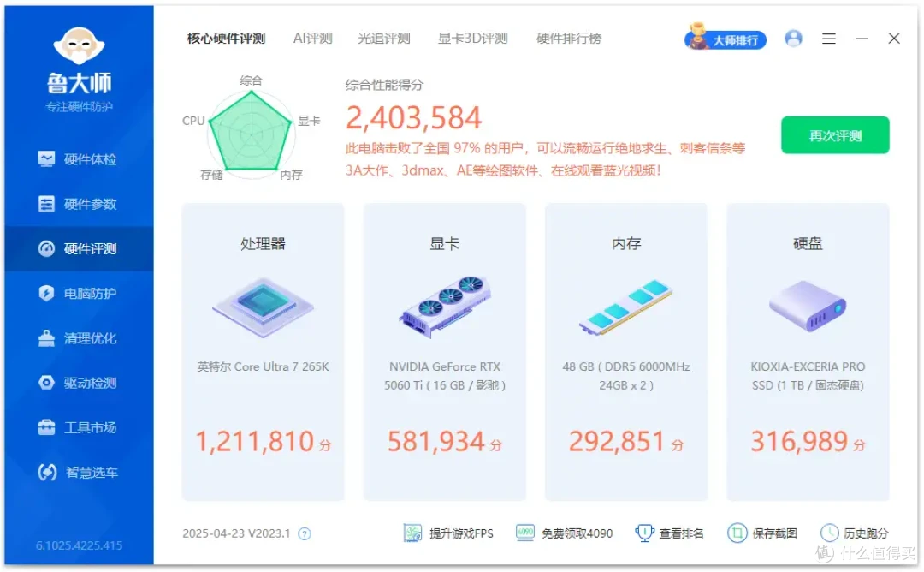Open 智慧选车 from the sidebar
Image resolution: width=924 pixels, height=572 pixels.
coord(79,473)
